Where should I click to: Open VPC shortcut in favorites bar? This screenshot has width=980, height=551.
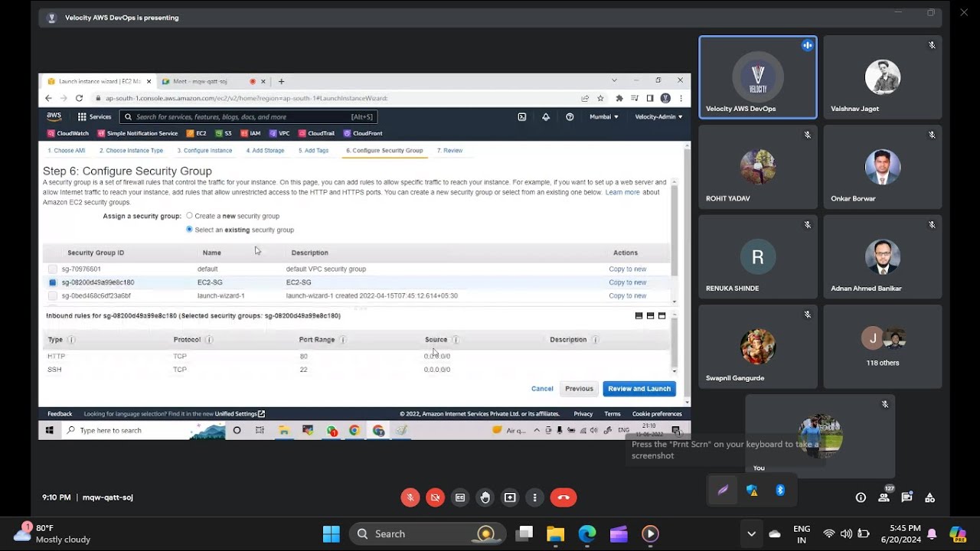pos(279,133)
